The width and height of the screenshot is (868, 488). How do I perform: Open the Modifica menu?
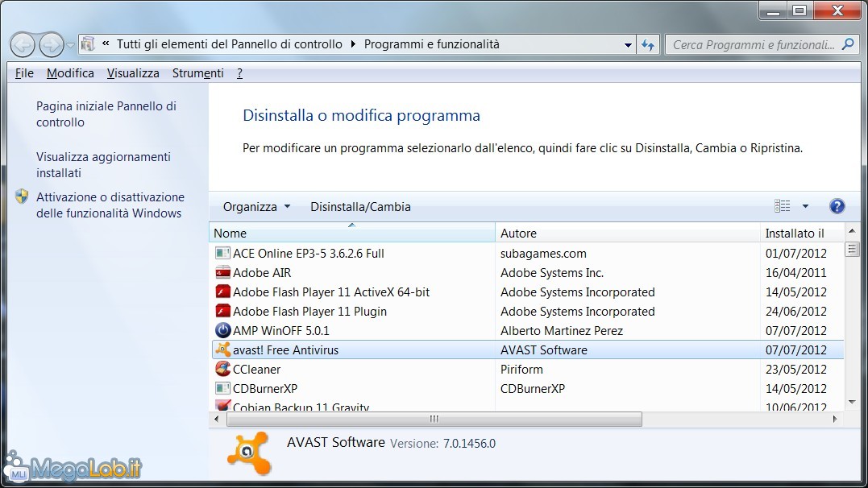pyautogui.click(x=70, y=73)
